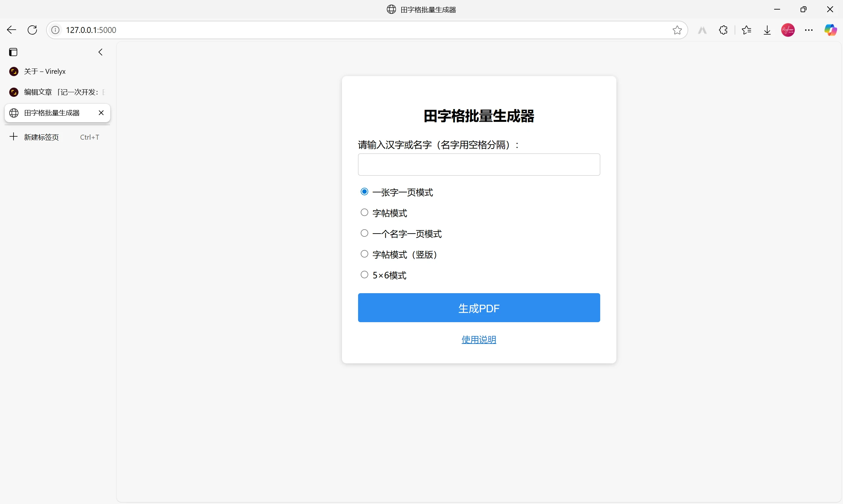Select the 5×6模式 radio option
This screenshot has height=504, width=843.
(x=364, y=274)
